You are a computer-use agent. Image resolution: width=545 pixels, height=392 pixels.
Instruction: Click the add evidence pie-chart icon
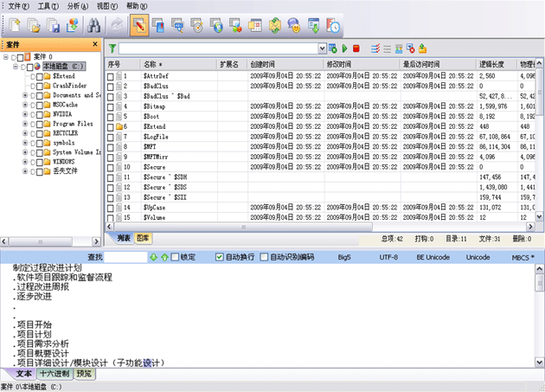pyautogui.click(x=73, y=25)
